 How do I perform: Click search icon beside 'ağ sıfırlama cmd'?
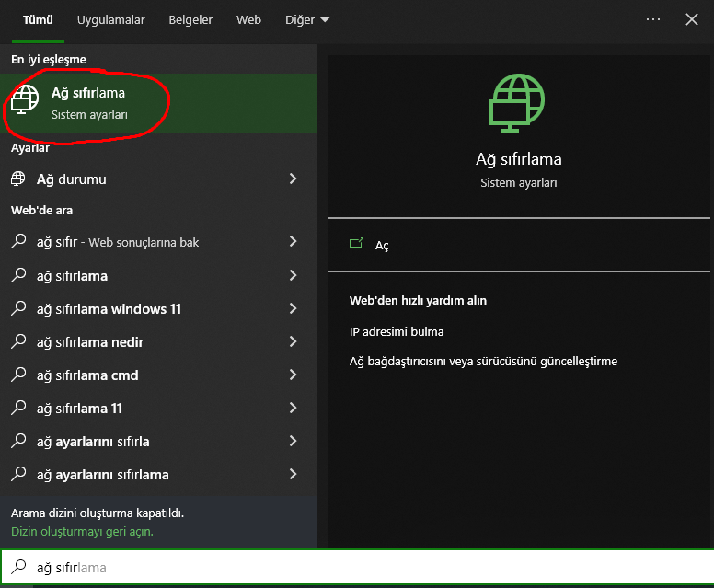click(x=18, y=375)
